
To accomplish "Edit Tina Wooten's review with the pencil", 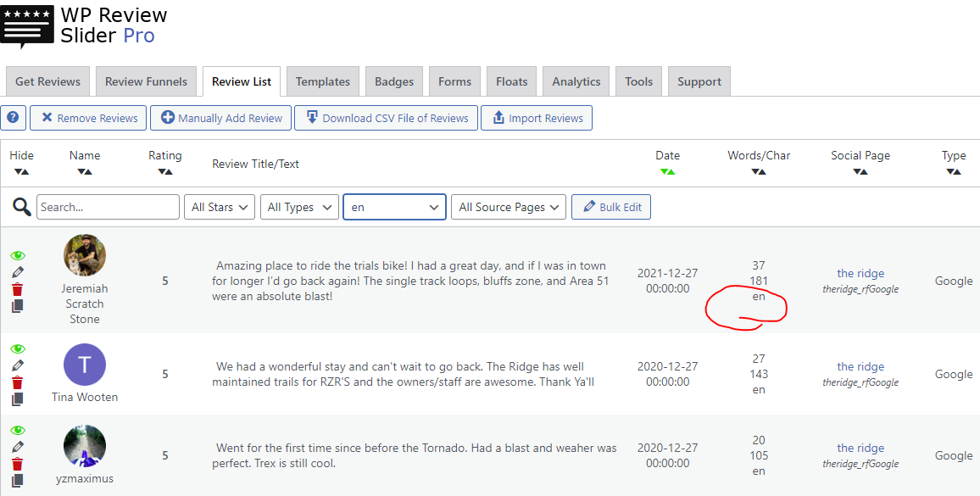I will pos(18,365).
